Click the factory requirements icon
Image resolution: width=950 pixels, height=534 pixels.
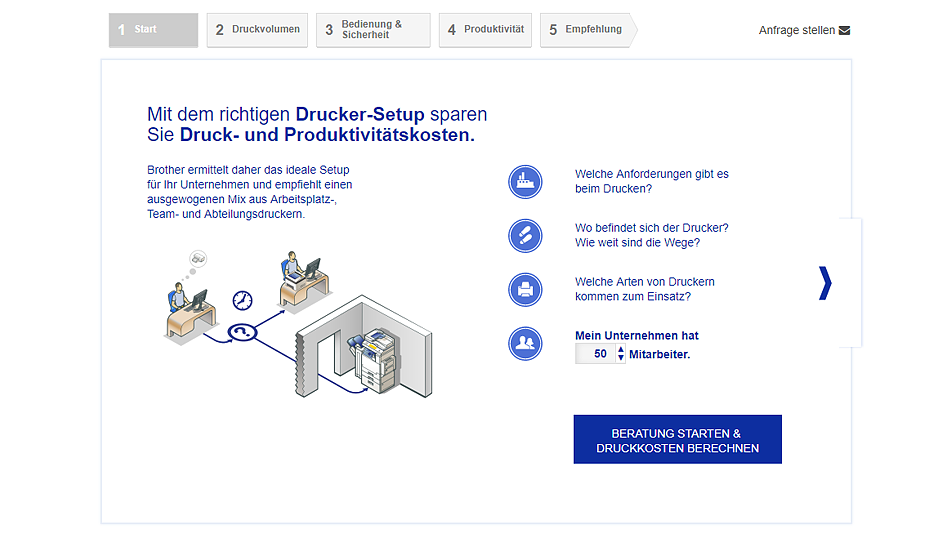pos(525,182)
